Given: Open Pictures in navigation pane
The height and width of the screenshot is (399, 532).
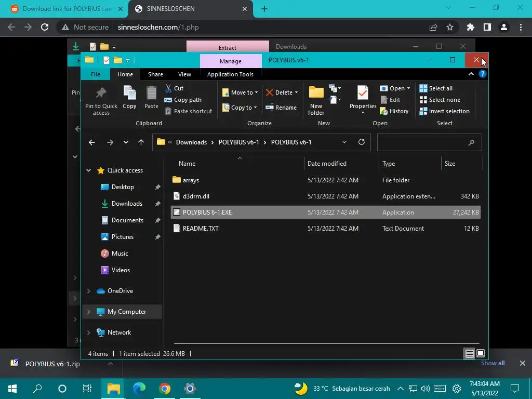Looking at the screenshot, I should click(123, 237).
